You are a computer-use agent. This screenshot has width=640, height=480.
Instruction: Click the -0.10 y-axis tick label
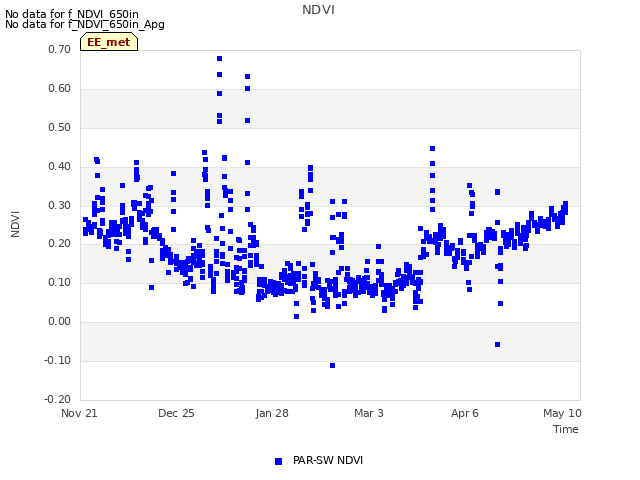point(58,360)
